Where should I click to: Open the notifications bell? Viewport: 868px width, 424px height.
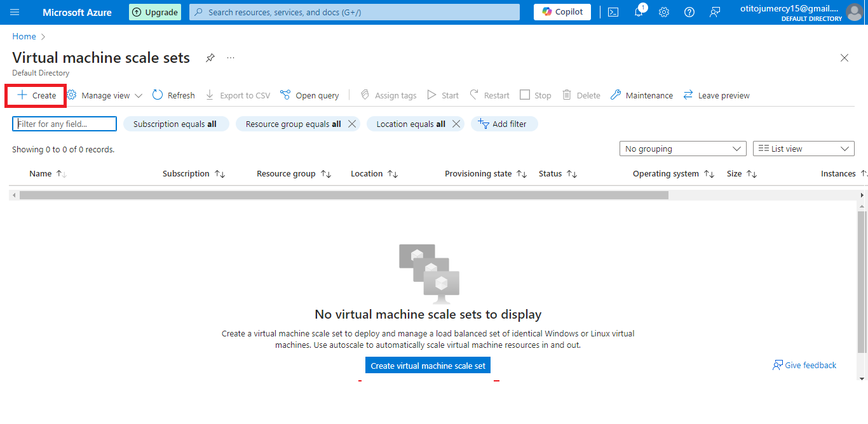point(639,12)
